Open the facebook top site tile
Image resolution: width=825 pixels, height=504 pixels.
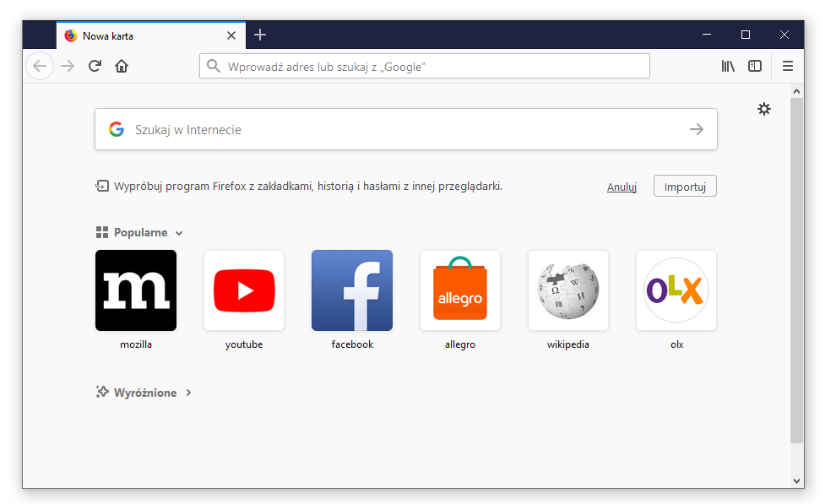pos(352,290)
